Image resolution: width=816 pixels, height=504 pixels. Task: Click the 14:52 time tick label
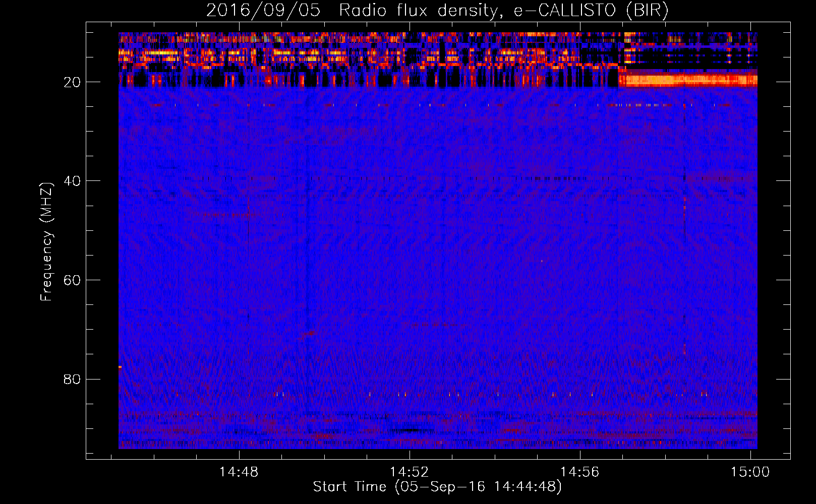point(410,472)
